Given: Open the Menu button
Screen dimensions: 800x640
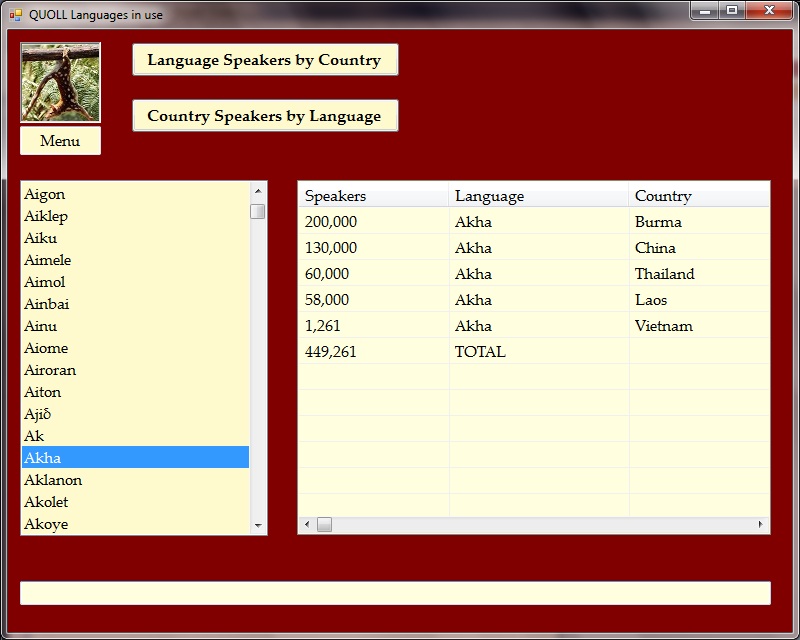Looking at the screenshot, I should point(60,141).
